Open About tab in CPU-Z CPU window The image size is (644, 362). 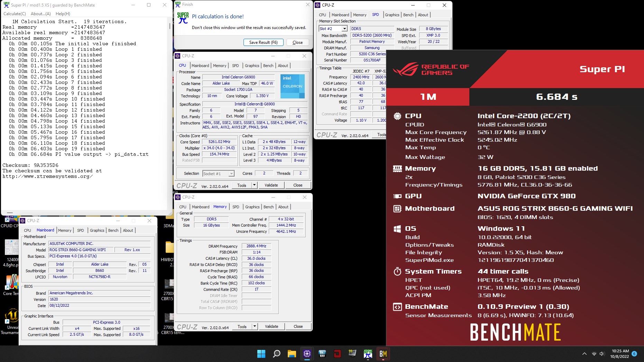click(283, 66)
